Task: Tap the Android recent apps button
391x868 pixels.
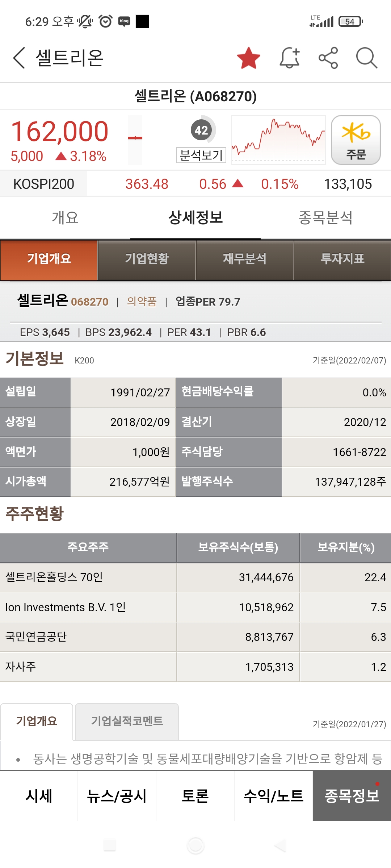Action: coord(110,846)
